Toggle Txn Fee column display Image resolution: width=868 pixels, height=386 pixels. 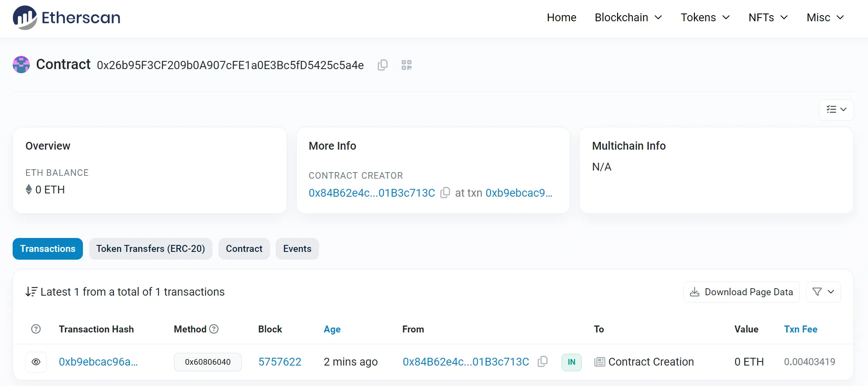click(x=800, y=329)
